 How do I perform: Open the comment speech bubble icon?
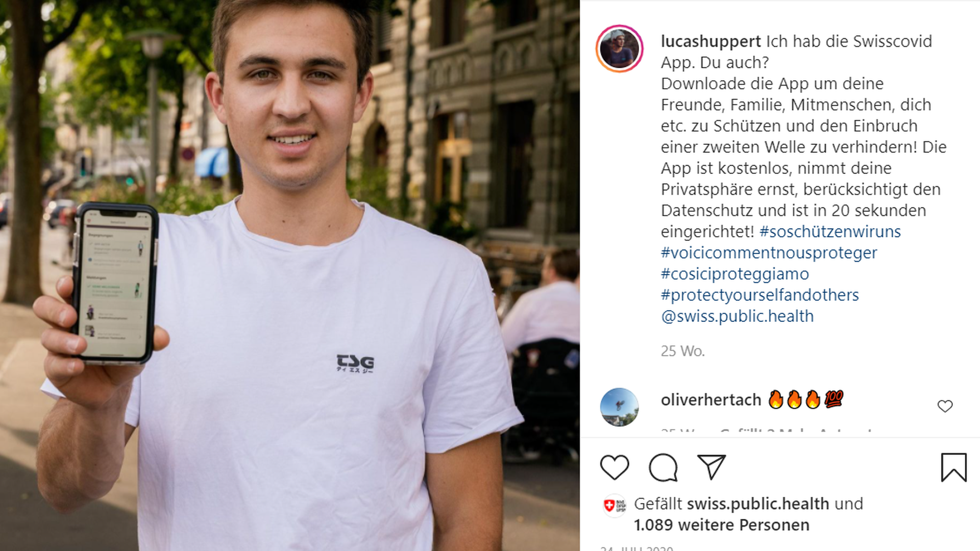click(663, 467)
